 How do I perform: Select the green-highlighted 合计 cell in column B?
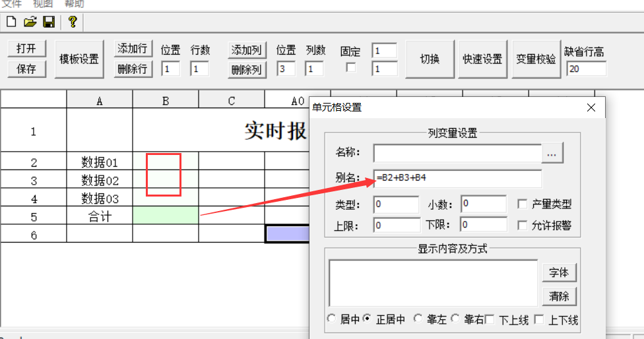[166, 216]
